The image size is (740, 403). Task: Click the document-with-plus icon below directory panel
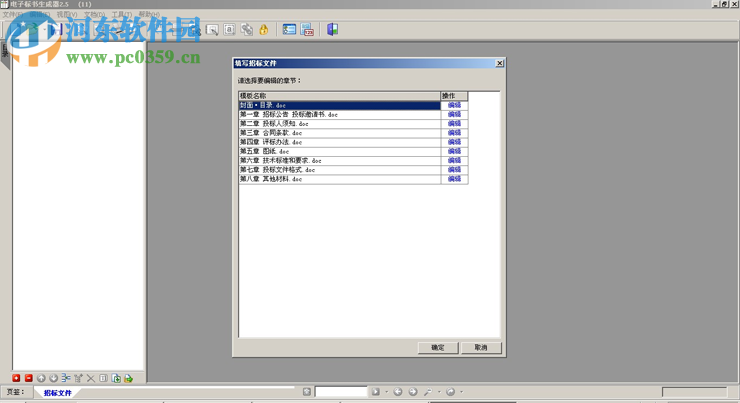tap(116, 378)
